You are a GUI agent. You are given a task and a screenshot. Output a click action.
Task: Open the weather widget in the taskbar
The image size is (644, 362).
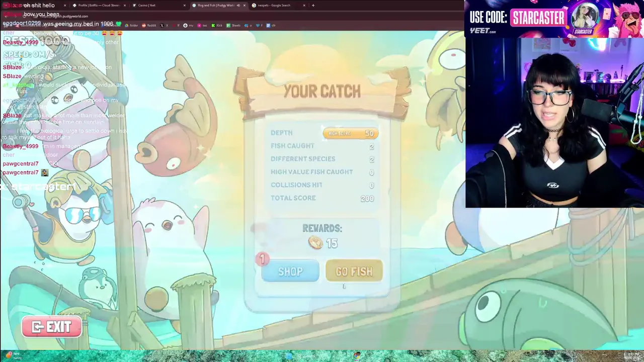14,356
